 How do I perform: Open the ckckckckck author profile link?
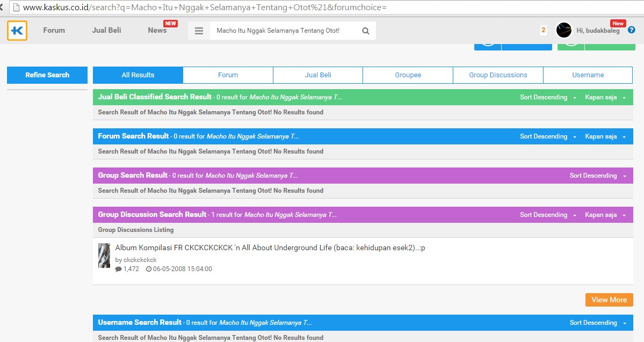pyautogui.click(x=140, y=260)
